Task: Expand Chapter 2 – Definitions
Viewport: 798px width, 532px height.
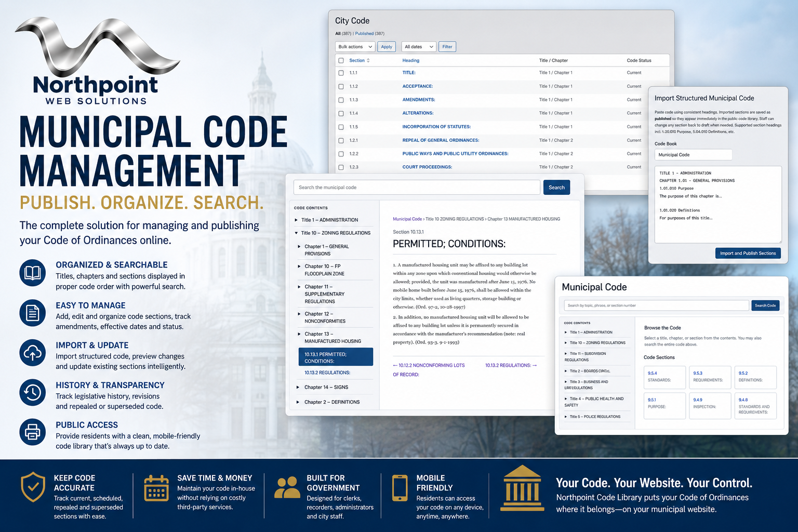Action: (298, 402)
